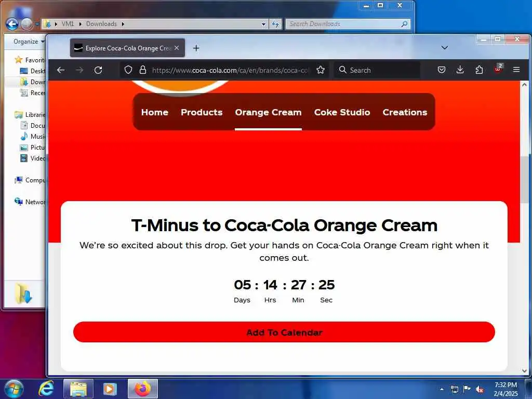
Task: Open the taskbar clock showing 7:32 PM
Action: pyautogui.click(x=506, y=389)
